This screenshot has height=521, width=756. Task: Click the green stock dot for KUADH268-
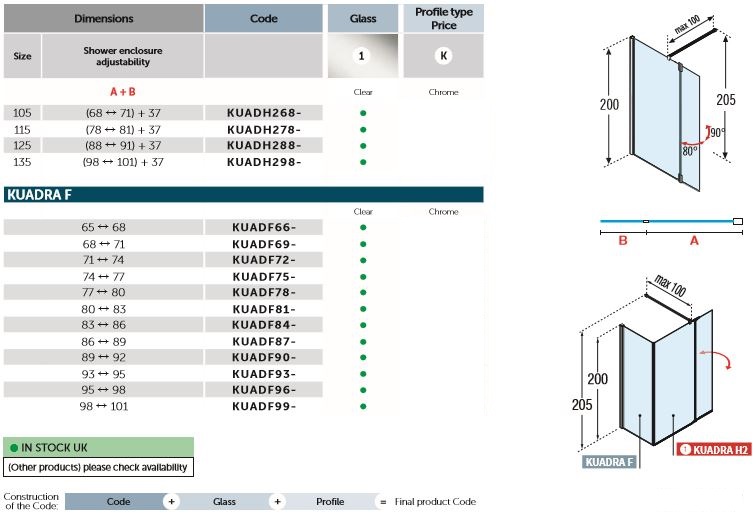tap(363, 113)
